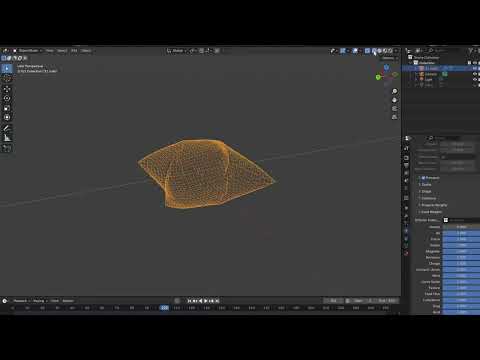Viewport: 480px width, 360px height.
Task: Open the Material properties tab
Action: [406, 253]
